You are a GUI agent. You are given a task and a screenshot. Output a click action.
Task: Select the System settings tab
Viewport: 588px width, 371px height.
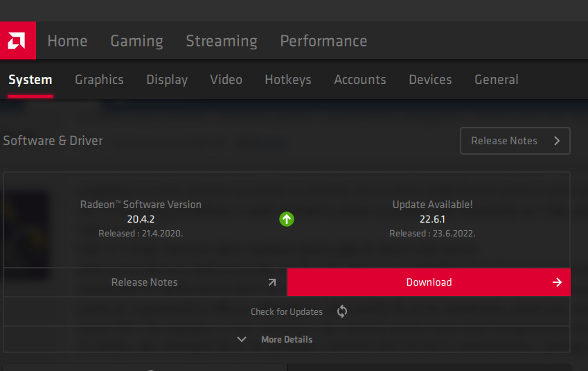click(x=30, y=80)
